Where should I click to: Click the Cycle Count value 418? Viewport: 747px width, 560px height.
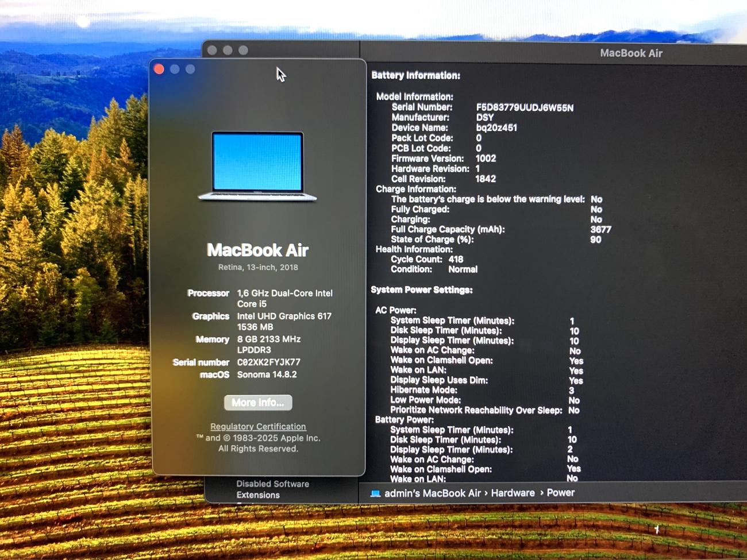point(456,259)
